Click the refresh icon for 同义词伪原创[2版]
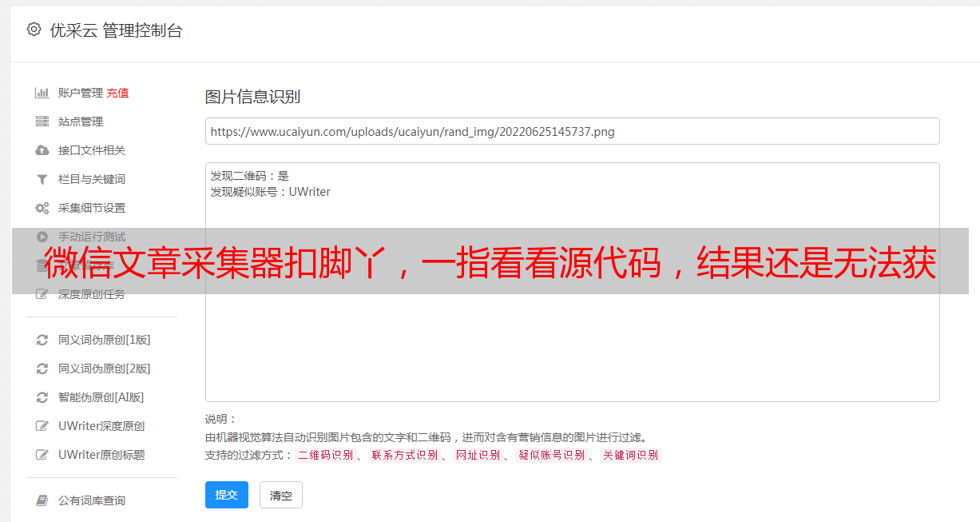The width and height of the screenshot is (980, 522). (x=42, y=369)
